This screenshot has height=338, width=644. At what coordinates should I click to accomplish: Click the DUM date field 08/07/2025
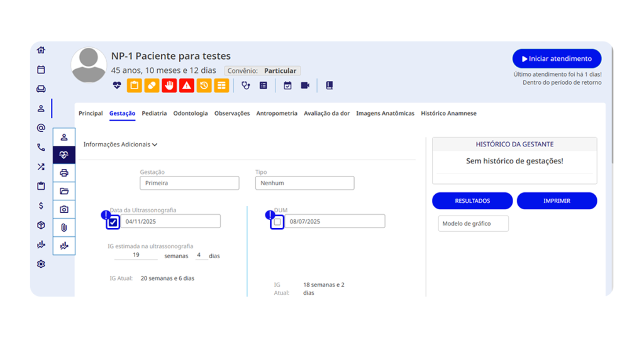pyautogui.click(x=335, y=222)
